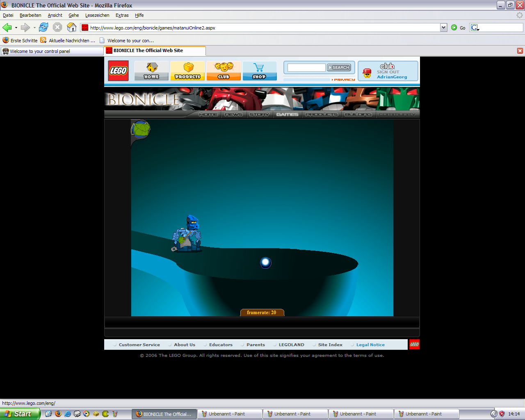Click SIGN OUT in the club box
This screenshot has width=525, height=420.
coord(388,72)
